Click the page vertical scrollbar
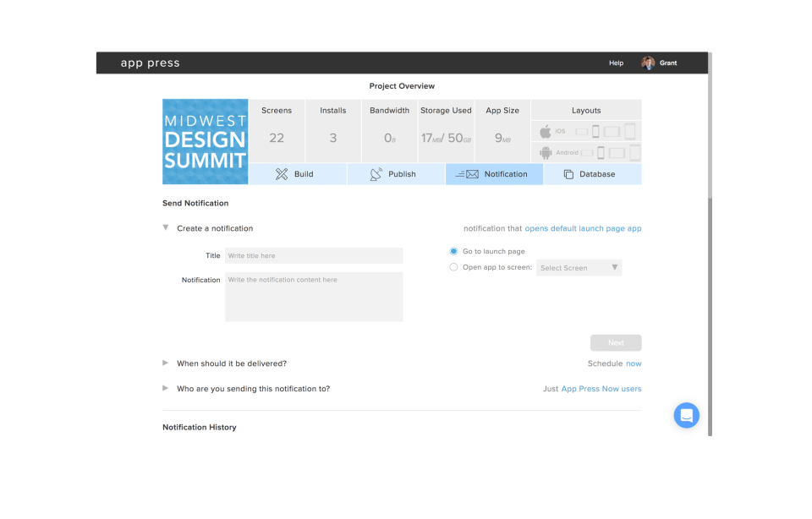This screenshot has width=812, height=519. click(710, 243)
